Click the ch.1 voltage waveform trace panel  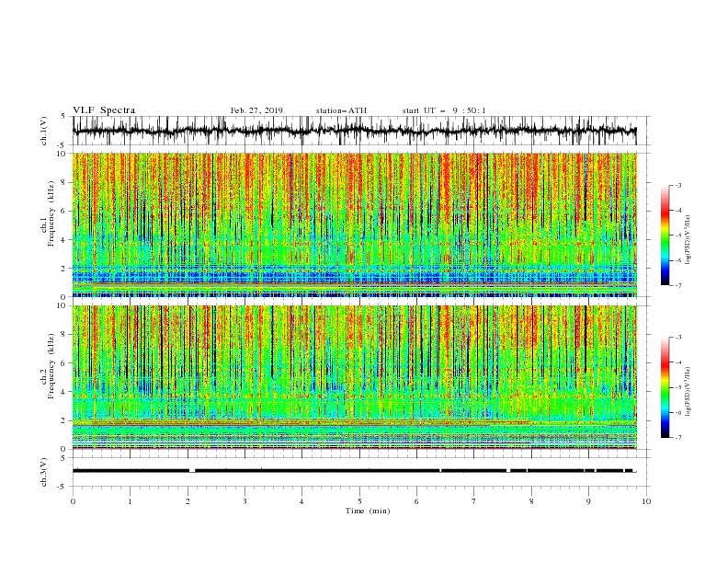tap(361, 131)
